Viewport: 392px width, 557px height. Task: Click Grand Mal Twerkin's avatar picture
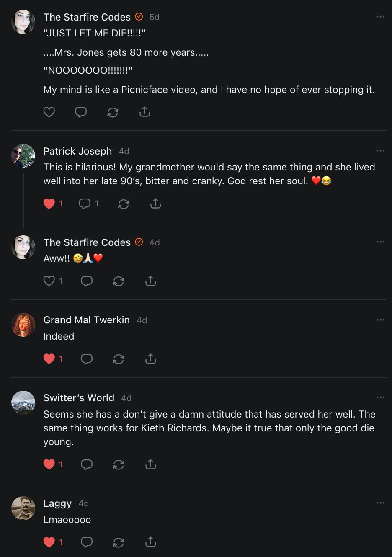23,325
